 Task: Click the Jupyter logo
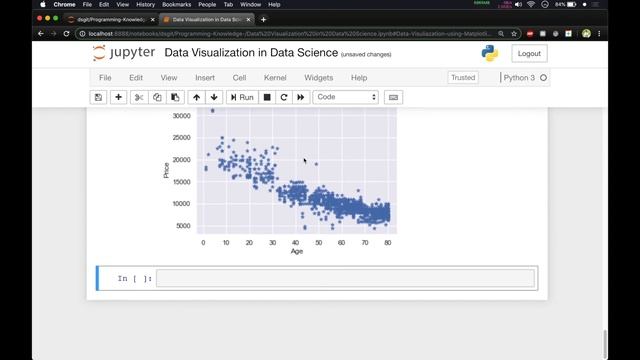click(x=124, y=53)
